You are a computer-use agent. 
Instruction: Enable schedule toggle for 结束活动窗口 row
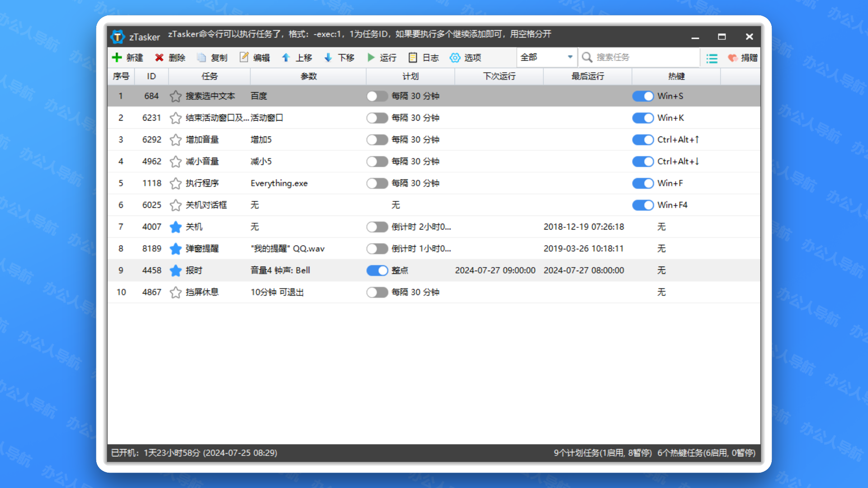click(377, 118)
